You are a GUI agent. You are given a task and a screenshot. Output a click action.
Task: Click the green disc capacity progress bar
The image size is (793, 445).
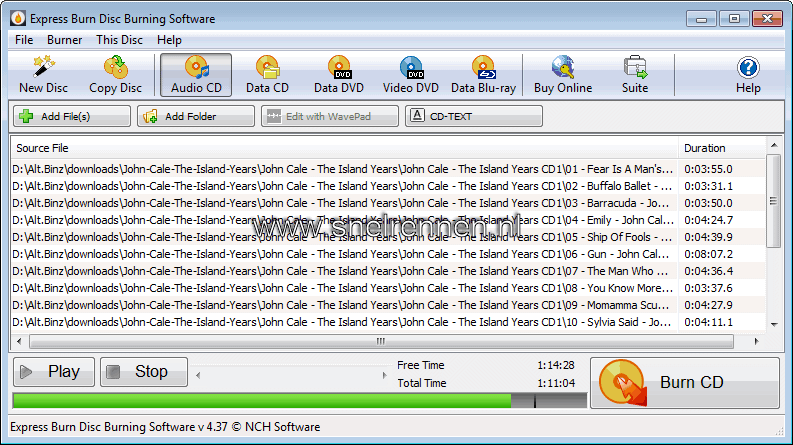[299, 400]
